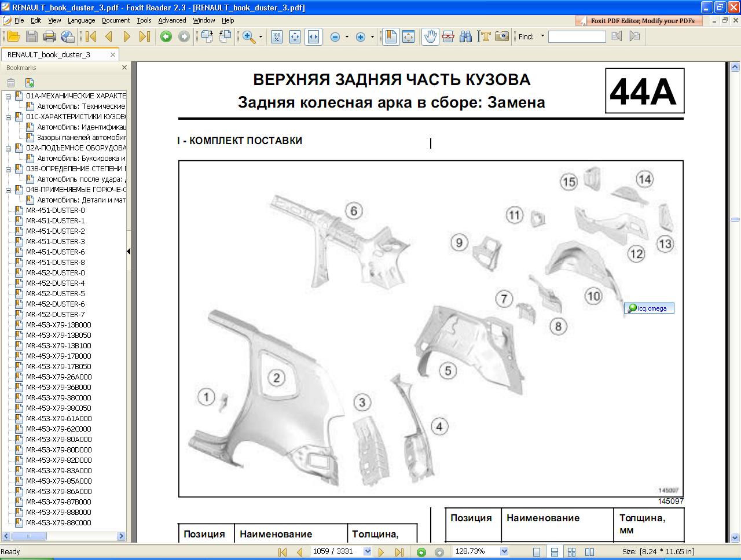Image resolution: width=741 pixels, height=560 pixels.
Task: Open bookmark MR-453-X79-26A000
Action: pyautogui.click(x=58, y=377)
